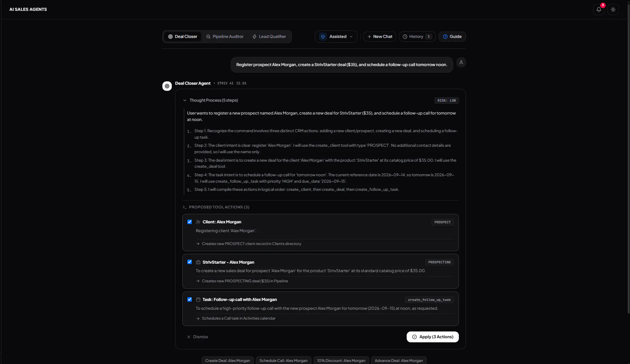Click the X icon next to Dismiss
This screenshot has height=364, width=630.
click(189, 337)
